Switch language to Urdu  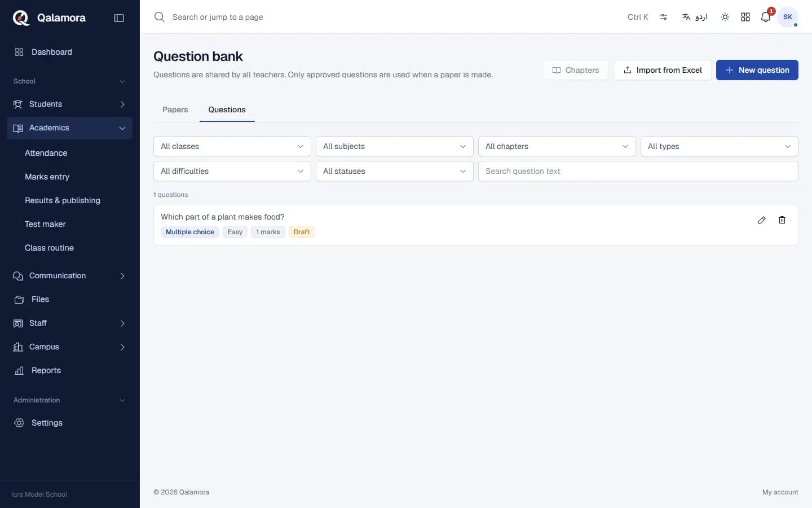click(x=694, y=17)
